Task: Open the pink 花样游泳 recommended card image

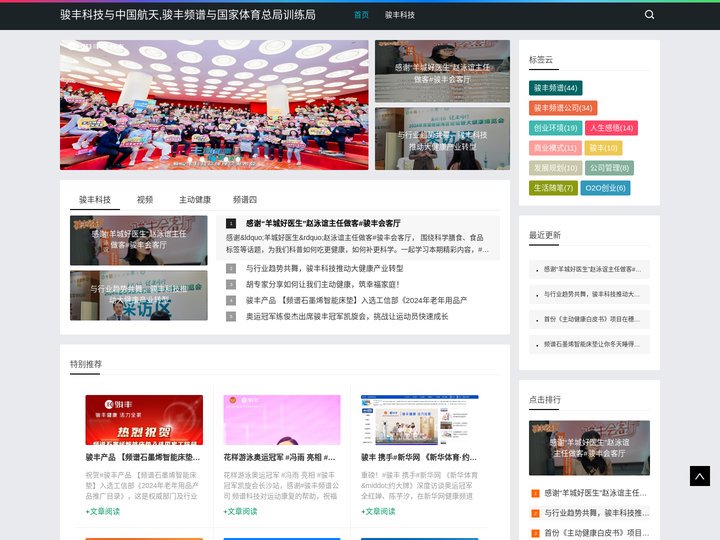Action: (x=282, y=420)
